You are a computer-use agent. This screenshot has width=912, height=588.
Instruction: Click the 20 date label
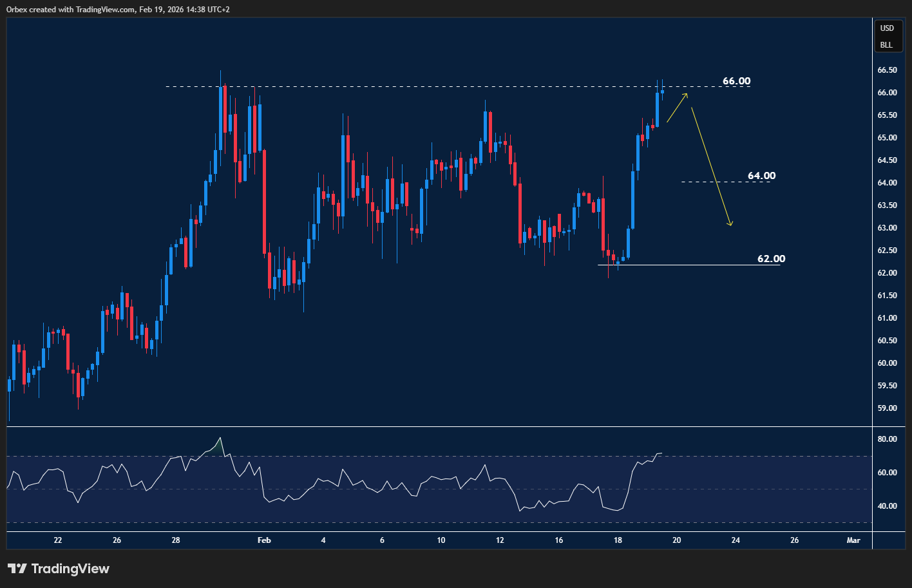pyautogui.click(x=677, y=540)
